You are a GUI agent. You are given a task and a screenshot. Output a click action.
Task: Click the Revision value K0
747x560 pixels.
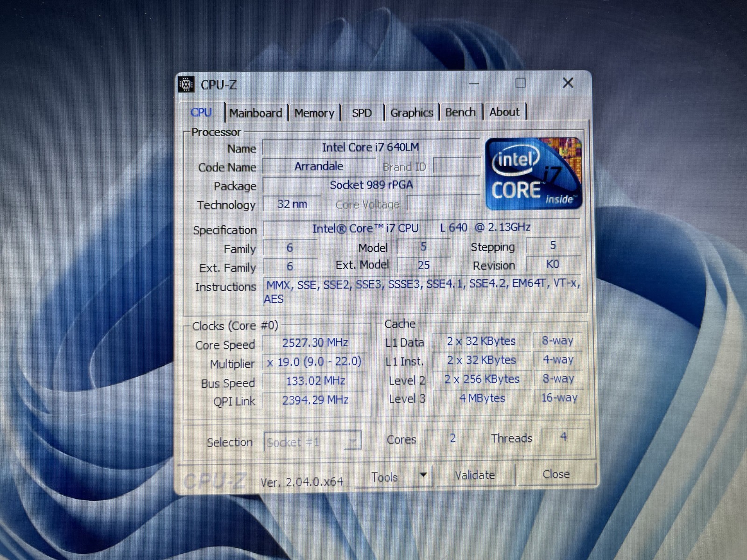pos(553,264)
